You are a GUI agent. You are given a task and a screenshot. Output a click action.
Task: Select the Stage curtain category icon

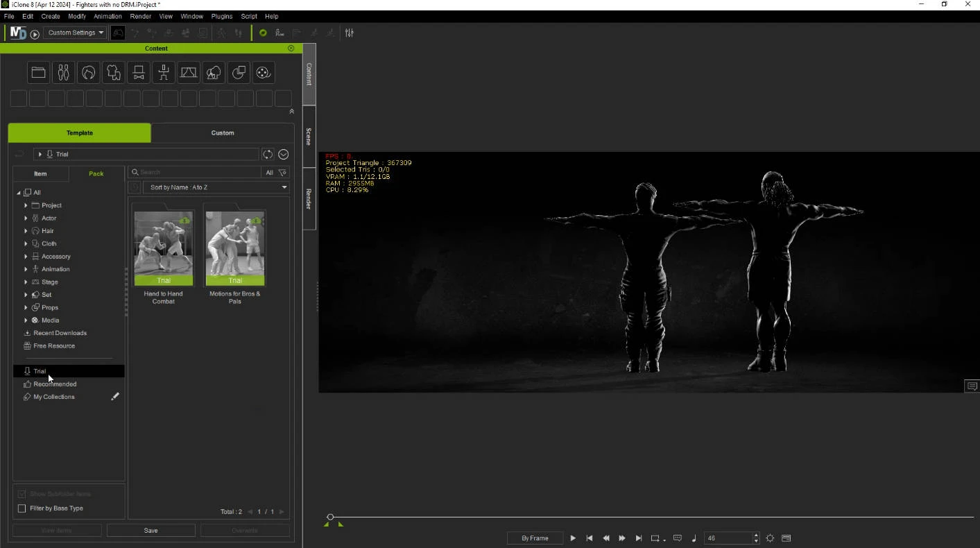coord(189,73)
